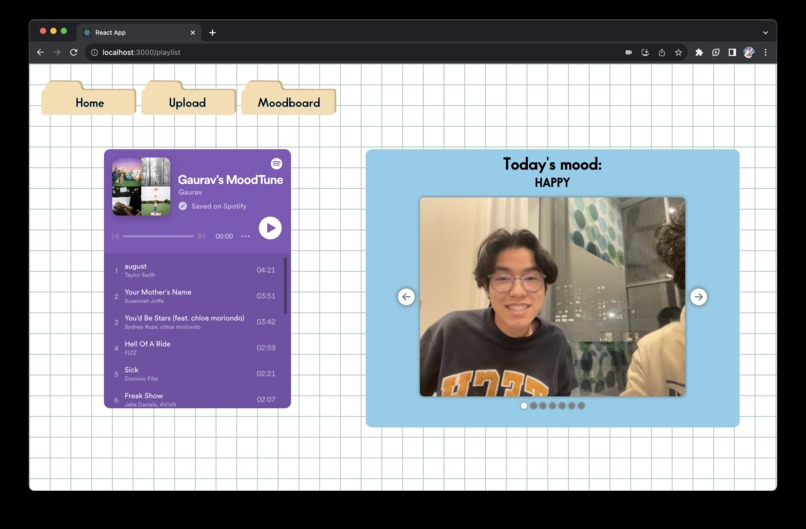Play the track Sick by Dominic Fike
Image resolution: width=806 pixels, height=529 pixels.
pos(195,374)
